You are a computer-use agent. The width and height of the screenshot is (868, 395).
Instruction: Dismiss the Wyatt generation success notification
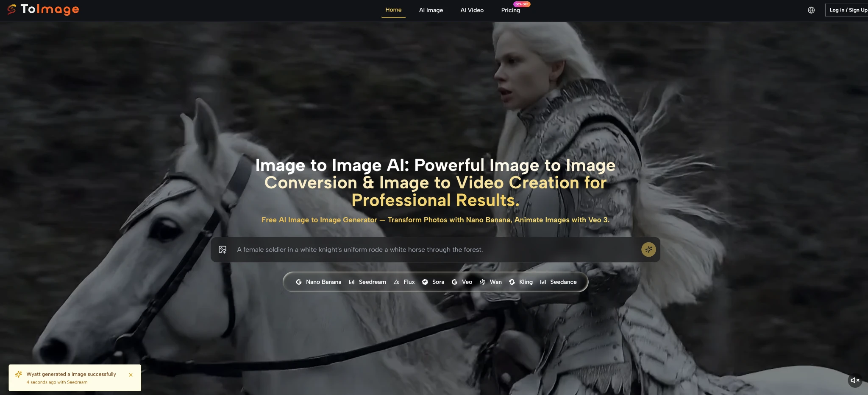pyautogui.click(x=131, y=375)
